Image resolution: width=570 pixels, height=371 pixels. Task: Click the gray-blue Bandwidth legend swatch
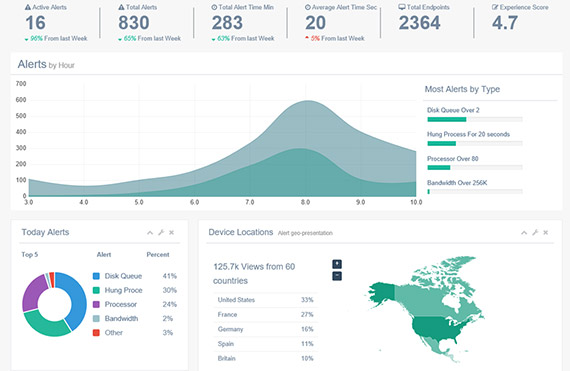pos(96,319)
